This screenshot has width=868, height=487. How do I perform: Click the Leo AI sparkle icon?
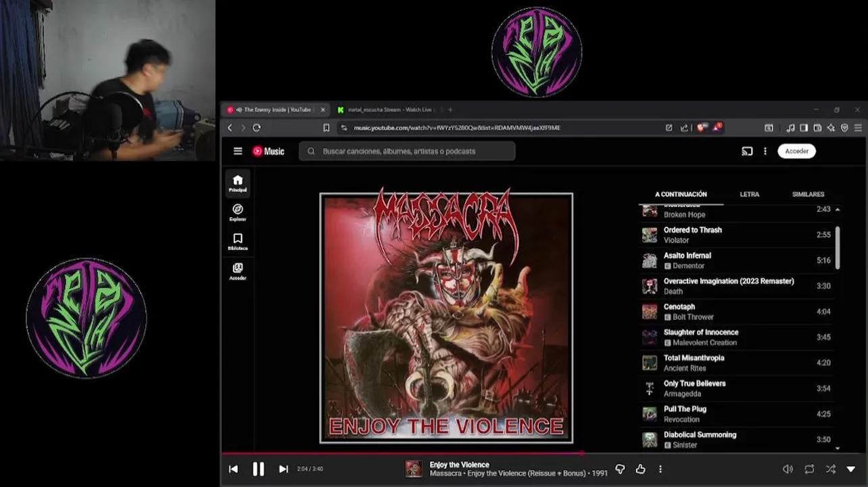831,128
